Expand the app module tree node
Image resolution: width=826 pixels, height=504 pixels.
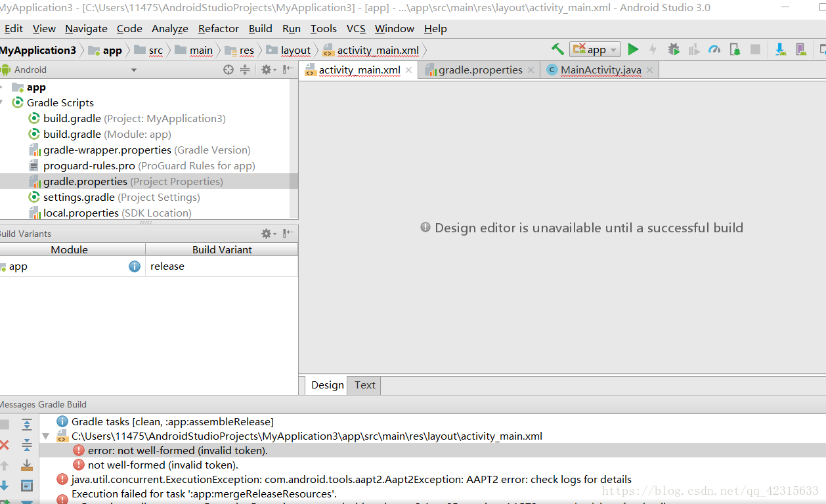click(x=2, y=87)
